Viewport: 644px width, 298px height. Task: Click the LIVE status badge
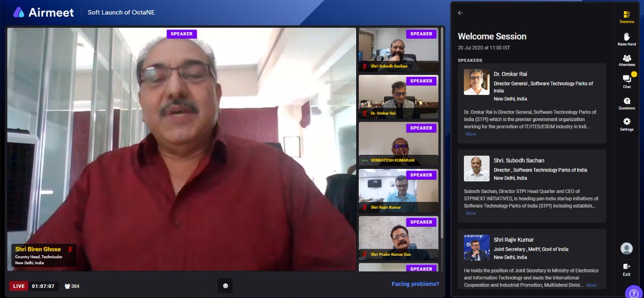[19, 286]
